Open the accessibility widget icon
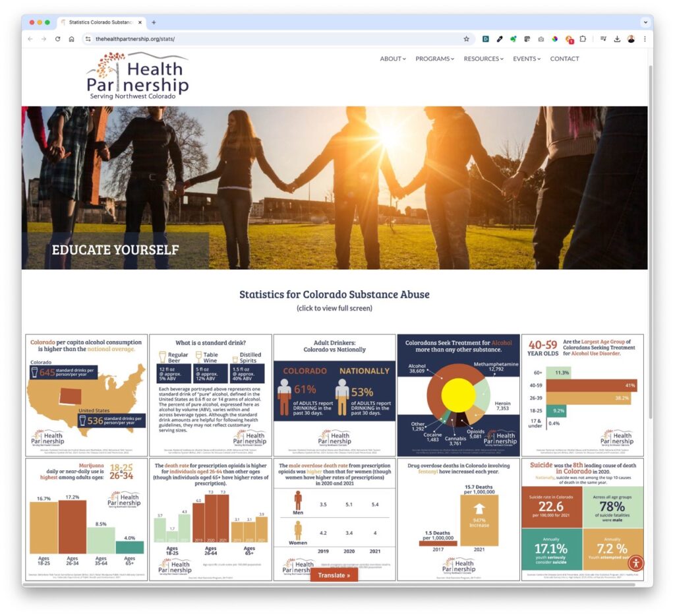Viewport: 675px width, 616px height. coord(636,563)
